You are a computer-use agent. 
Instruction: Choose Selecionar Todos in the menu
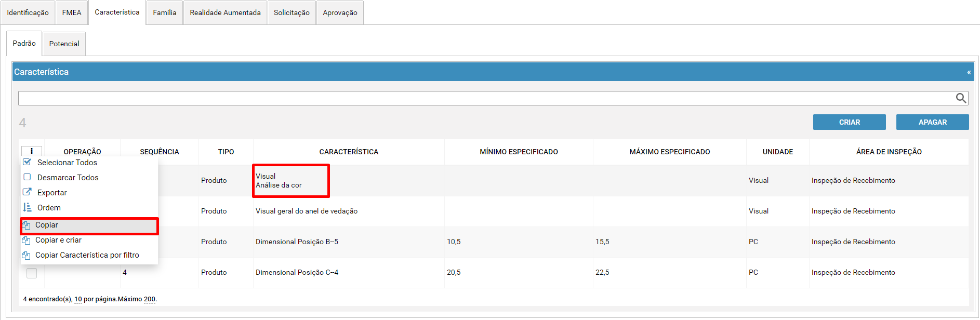89,163
